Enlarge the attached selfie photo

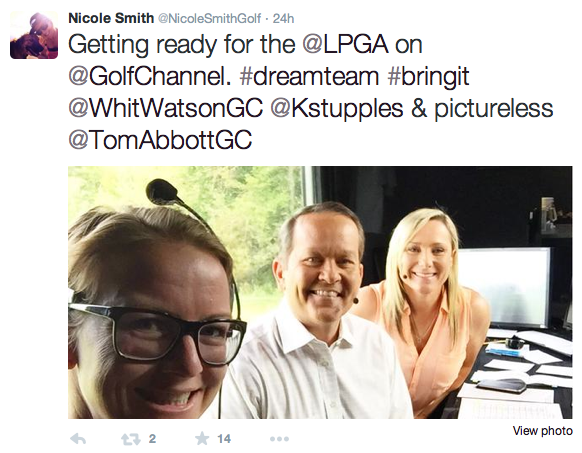(320, 293)
